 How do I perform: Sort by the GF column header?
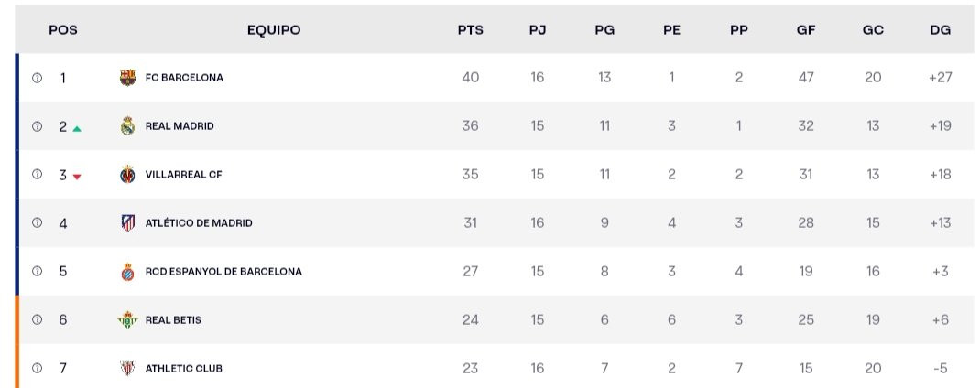click(806, 30)
